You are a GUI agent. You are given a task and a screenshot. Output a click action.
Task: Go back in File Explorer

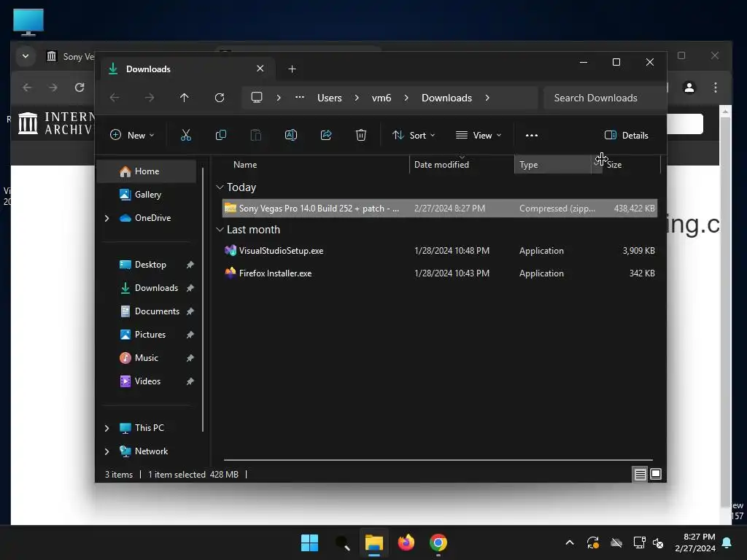(115, 98)
